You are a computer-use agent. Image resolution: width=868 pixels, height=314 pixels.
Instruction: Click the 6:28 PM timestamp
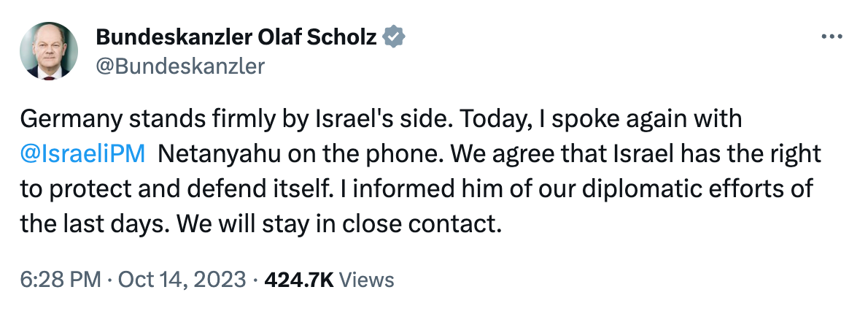tap(52, 279)
